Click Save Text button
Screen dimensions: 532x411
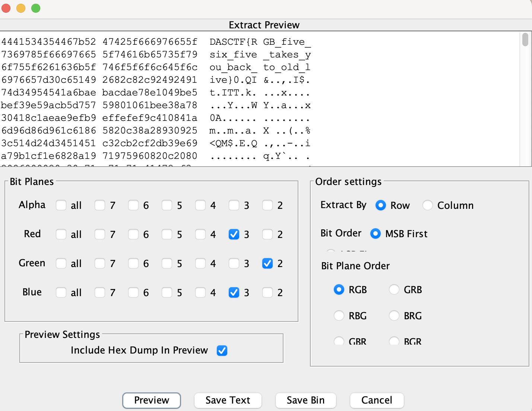pos(228,400)
